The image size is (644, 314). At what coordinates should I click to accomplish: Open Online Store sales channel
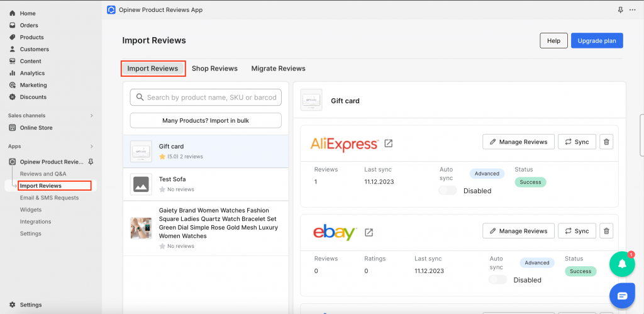tap(36, 127)
